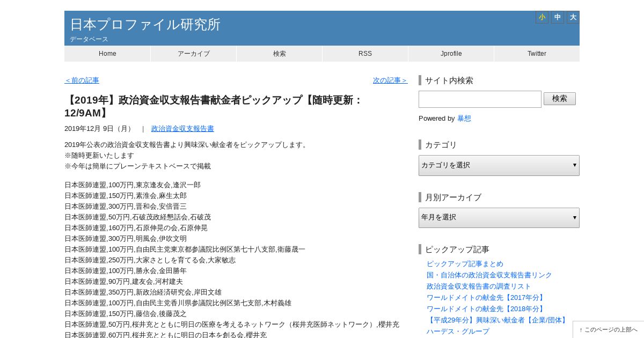Open the アーカイブ menu item
The width and height of the screenshot is (644, 338).
tap(194, 54)
